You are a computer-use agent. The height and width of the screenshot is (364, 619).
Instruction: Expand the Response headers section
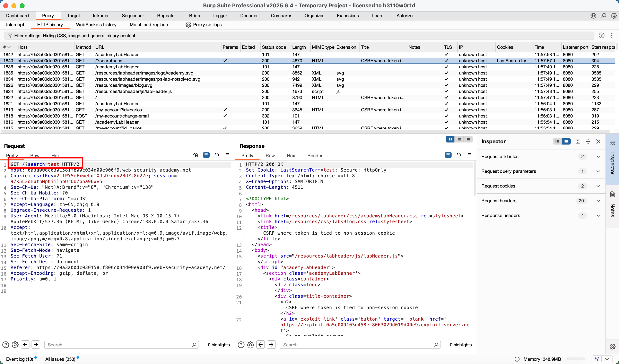598,215
